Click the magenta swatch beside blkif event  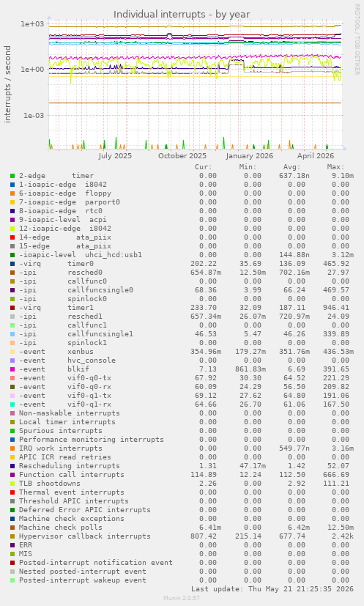[x=12, y=369]
